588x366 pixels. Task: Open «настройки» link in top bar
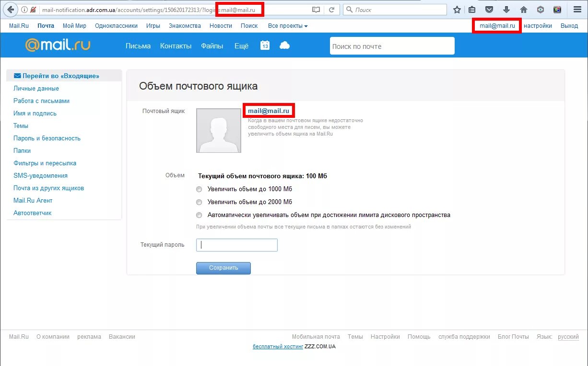click(538, 26)
